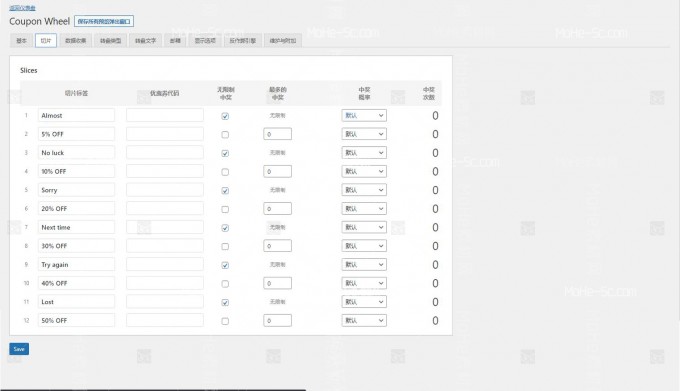
Task: Open win chance dropdown for 20% OFF row
Action: click(x=364, y=209)
